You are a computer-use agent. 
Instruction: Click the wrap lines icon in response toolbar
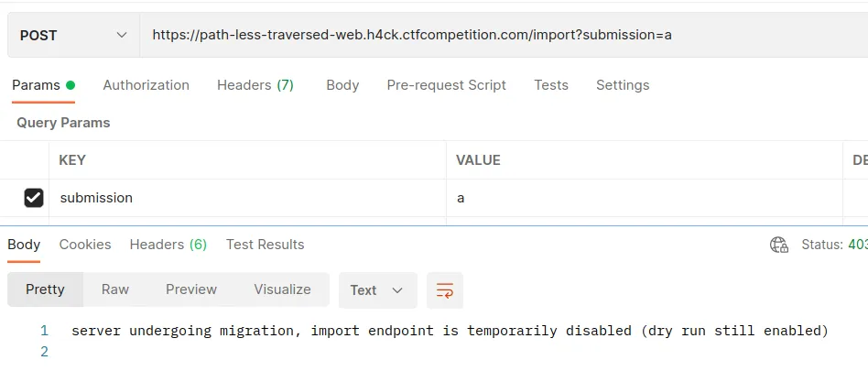444,290
